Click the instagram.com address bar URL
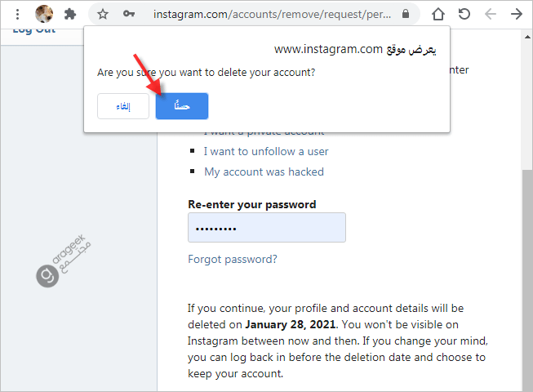 [x=272, y=14]
